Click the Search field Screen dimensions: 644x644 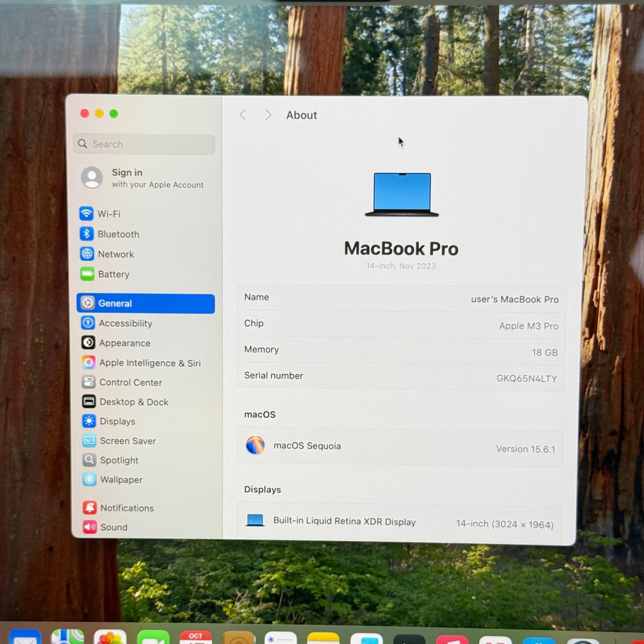click(145, 144)
